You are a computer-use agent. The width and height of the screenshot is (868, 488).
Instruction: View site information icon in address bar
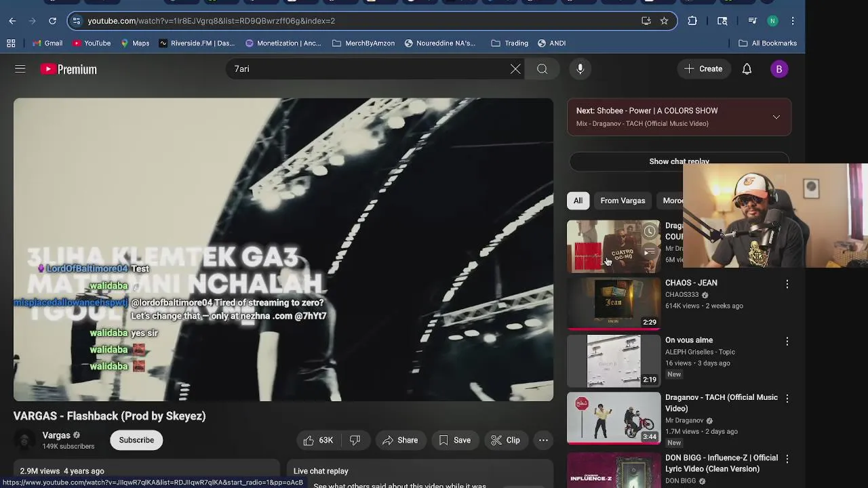pos(77,21)
